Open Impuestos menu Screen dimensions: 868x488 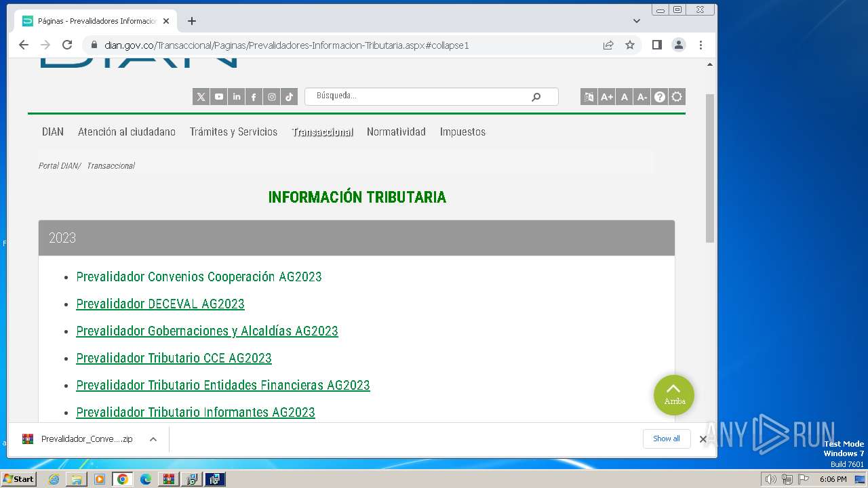click(x=462, y=132)
